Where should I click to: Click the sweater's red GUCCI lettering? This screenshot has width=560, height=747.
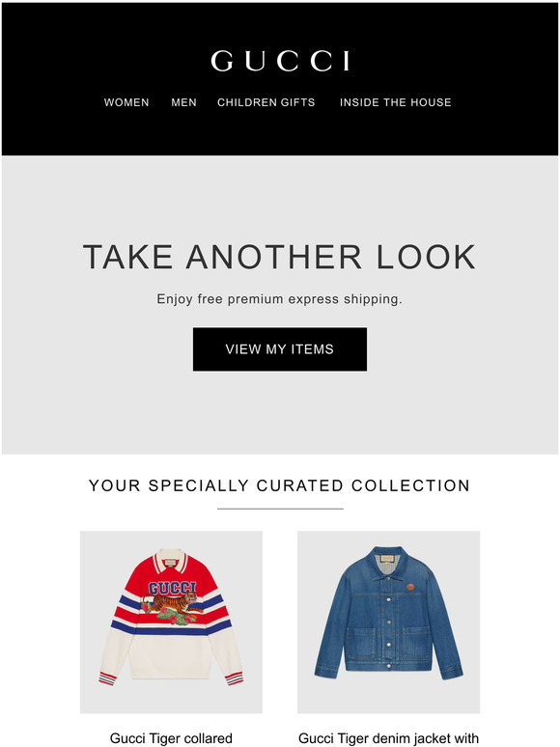click(x=172, y=589)
